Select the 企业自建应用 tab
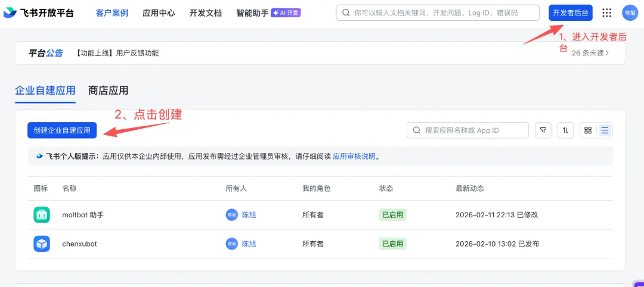This screenshot has width=644, height=287. (45, 91)
